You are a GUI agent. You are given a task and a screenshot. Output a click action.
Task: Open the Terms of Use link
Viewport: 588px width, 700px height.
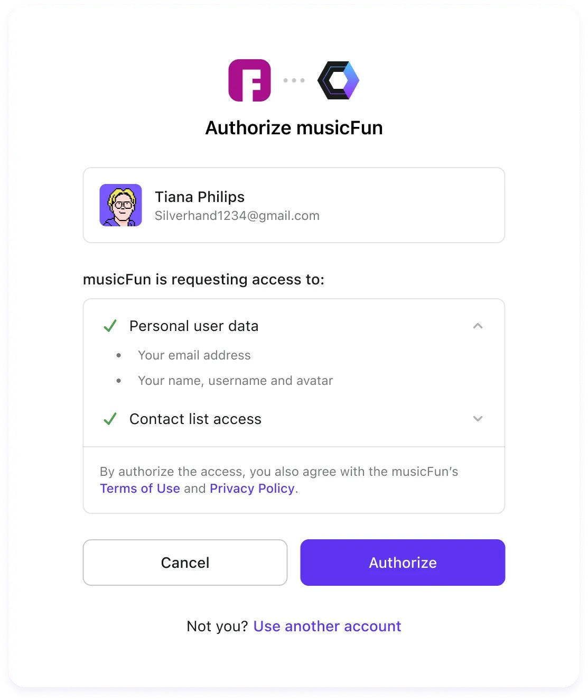pyautogui.click(x=140, y=489)
